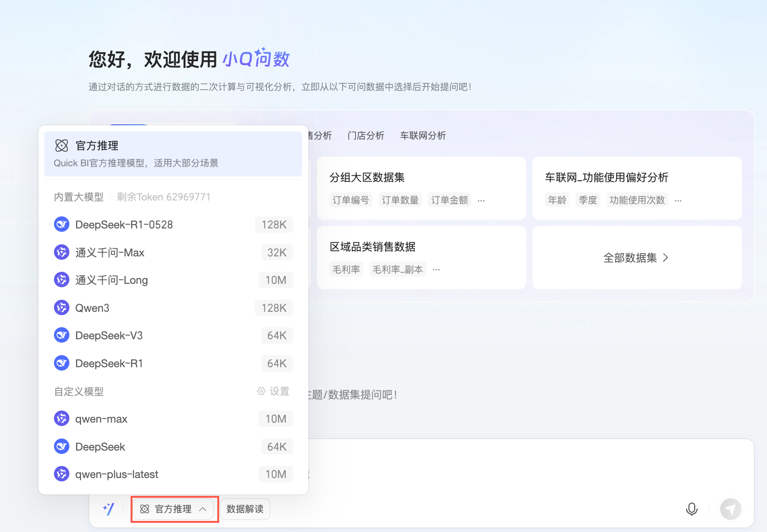
Task: Click the 毛利率 field tag
Action: [346, 269]
